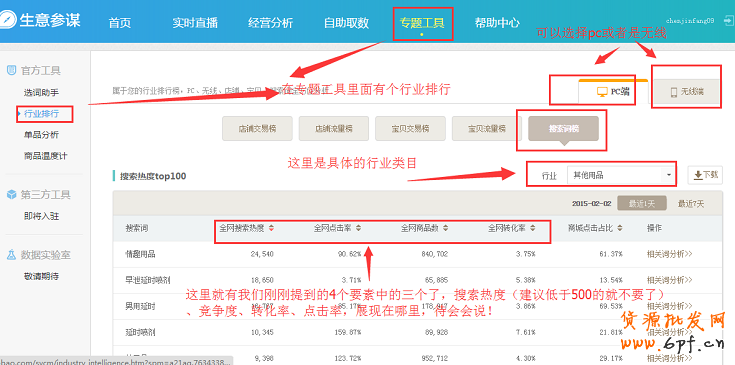Viewport: 735px width, 365px height.
Task: Select the 最近7天 date range toggle
Action: 691,204
